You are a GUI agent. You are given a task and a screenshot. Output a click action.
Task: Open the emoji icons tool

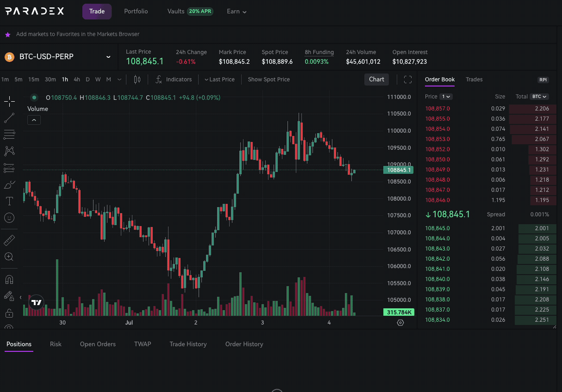point(9,217)
